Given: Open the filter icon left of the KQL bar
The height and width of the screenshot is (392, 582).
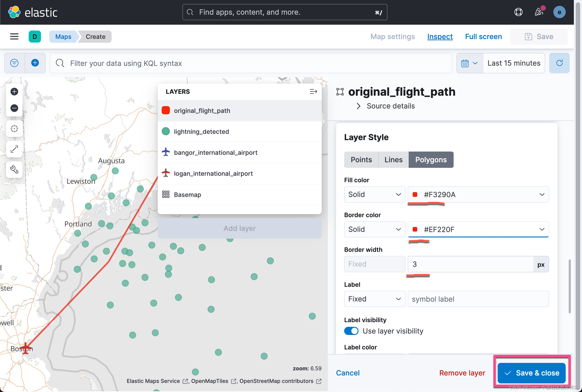Looking at the screenshot, I should coord(14,63).
